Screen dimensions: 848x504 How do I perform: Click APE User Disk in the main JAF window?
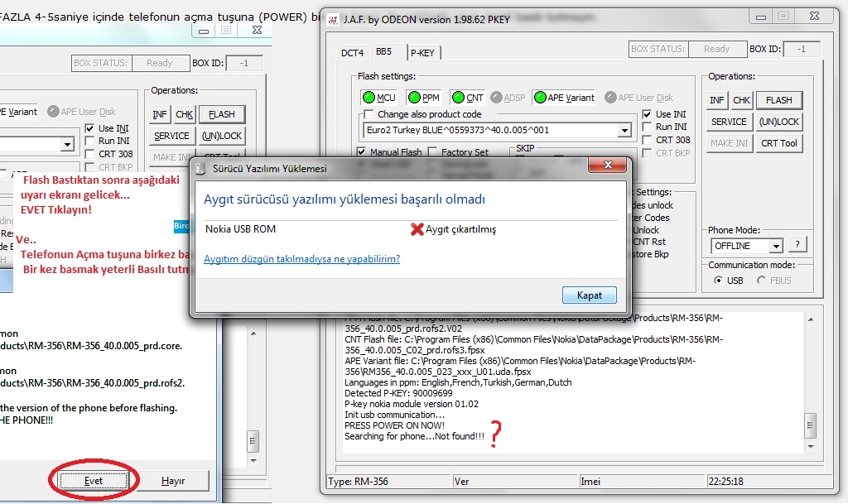pyautogui.click(x=638, y=97)
